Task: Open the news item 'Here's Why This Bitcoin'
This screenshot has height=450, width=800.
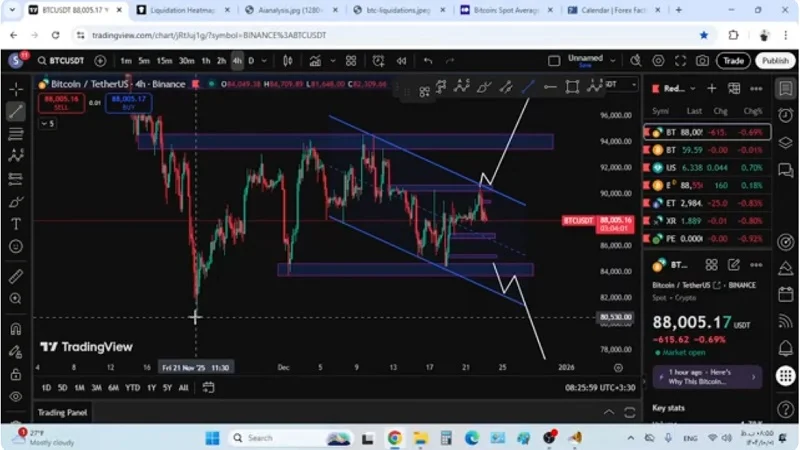Action: pos(707,377)
